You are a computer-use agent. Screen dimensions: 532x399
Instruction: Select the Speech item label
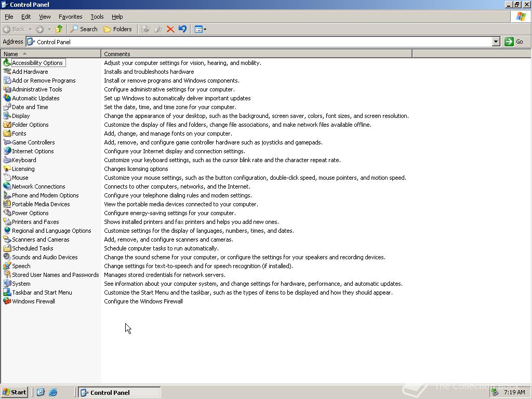(21, 266)
